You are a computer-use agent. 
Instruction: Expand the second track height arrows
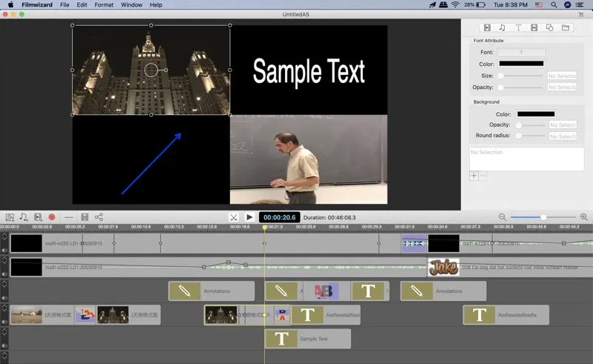(x=4, y=261)
